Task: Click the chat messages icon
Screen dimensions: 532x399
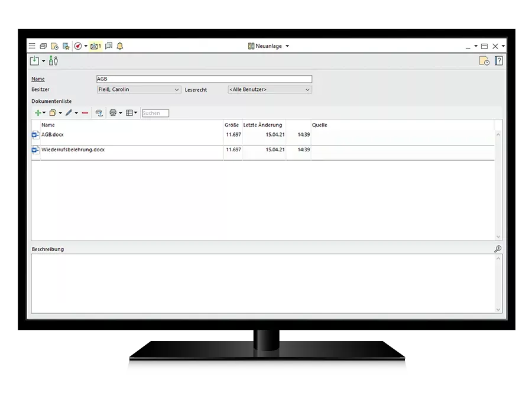Action: click(x=109, y=46)
